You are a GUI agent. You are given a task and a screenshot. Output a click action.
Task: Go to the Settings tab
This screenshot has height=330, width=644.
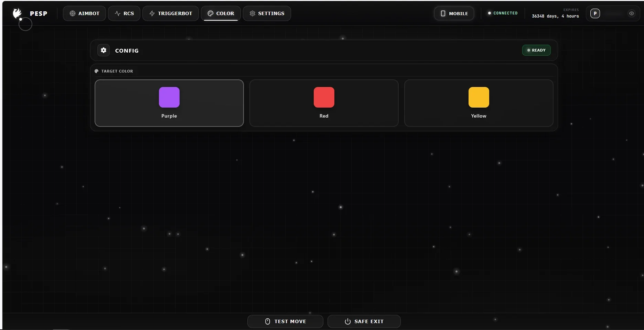(267, 13)
